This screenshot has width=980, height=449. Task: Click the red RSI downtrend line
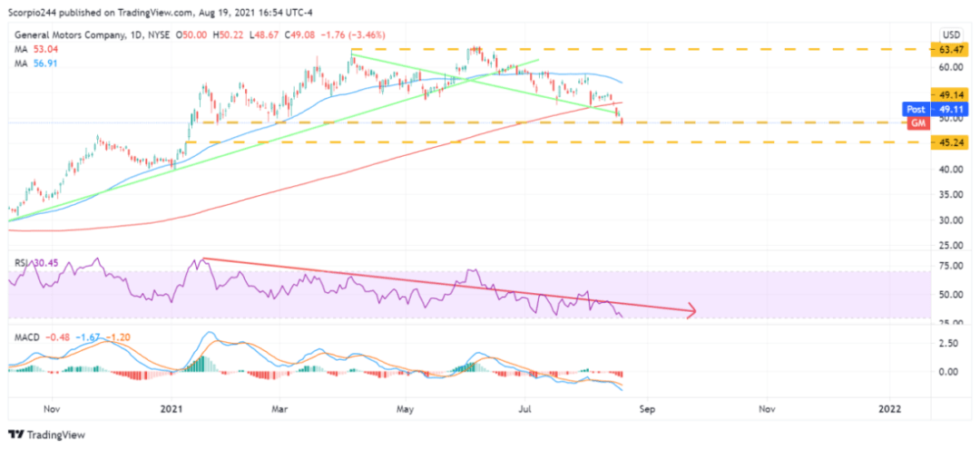[x=446, y=284]
